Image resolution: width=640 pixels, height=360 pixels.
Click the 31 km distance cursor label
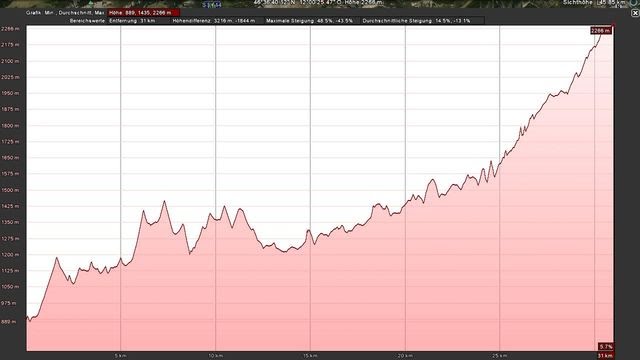[605, 356]
